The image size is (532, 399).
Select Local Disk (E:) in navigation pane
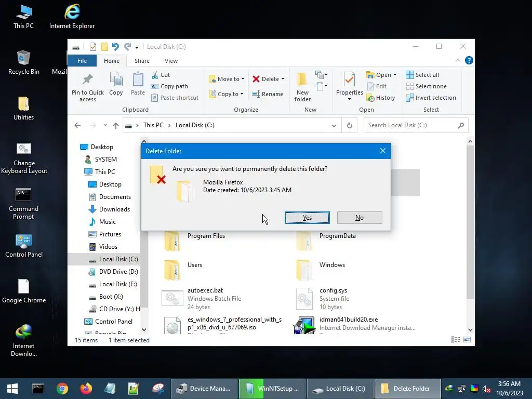pyautogui.click(x=113, y=284)
